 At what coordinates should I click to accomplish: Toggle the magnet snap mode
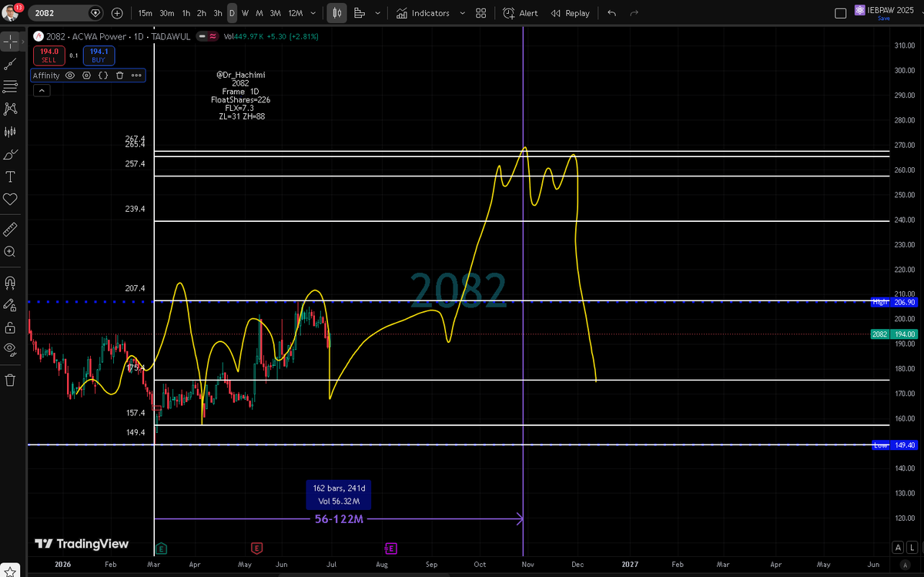10,281
